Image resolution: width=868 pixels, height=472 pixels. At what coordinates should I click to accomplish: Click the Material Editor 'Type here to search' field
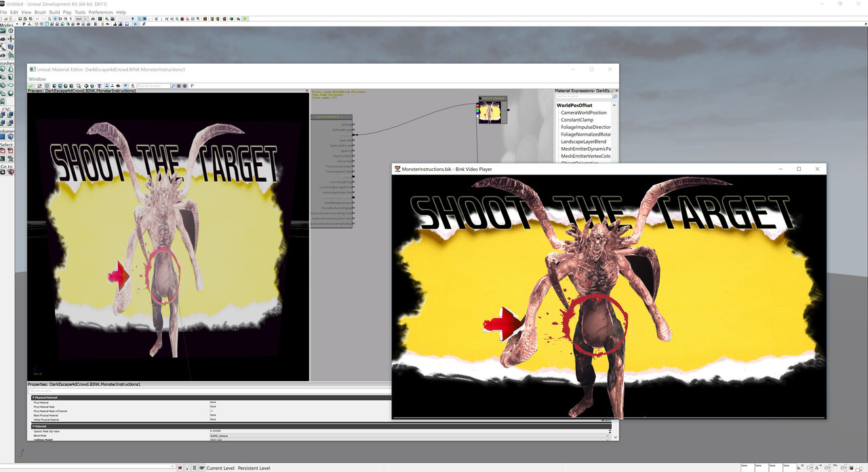pyautogui.click(x=153, y=86)
